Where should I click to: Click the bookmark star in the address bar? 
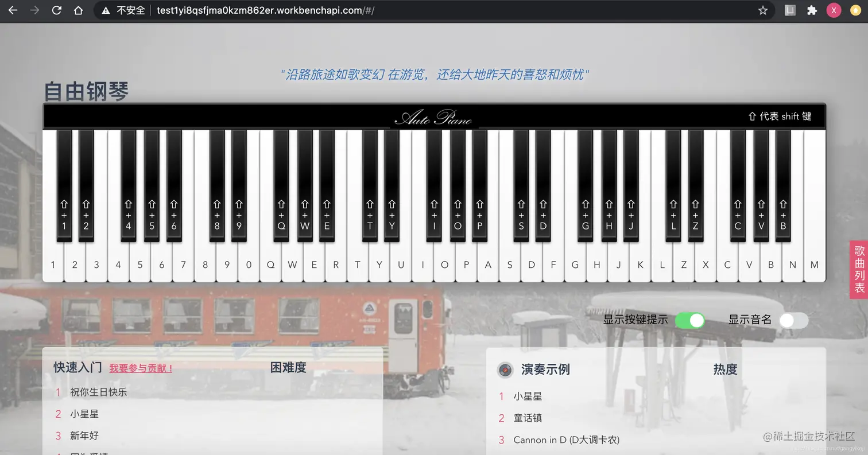coord(763,10)
